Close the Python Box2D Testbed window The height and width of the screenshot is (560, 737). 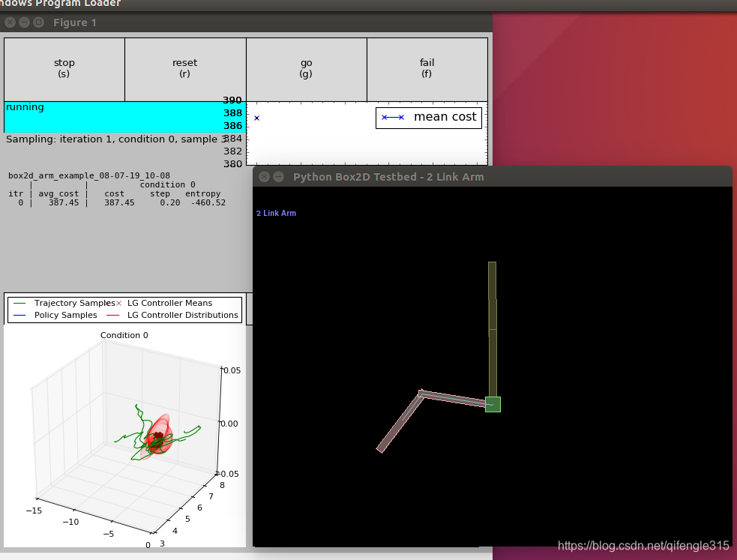[x=265, y=177]
